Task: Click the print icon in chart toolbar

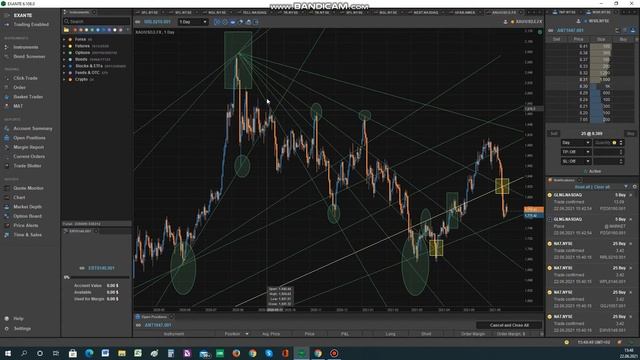Action: (x=248, y=22)
